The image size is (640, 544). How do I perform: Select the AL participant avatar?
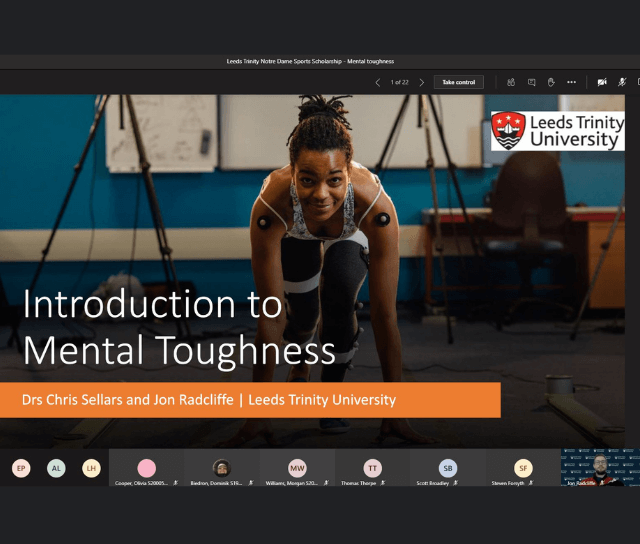point(56,468)
